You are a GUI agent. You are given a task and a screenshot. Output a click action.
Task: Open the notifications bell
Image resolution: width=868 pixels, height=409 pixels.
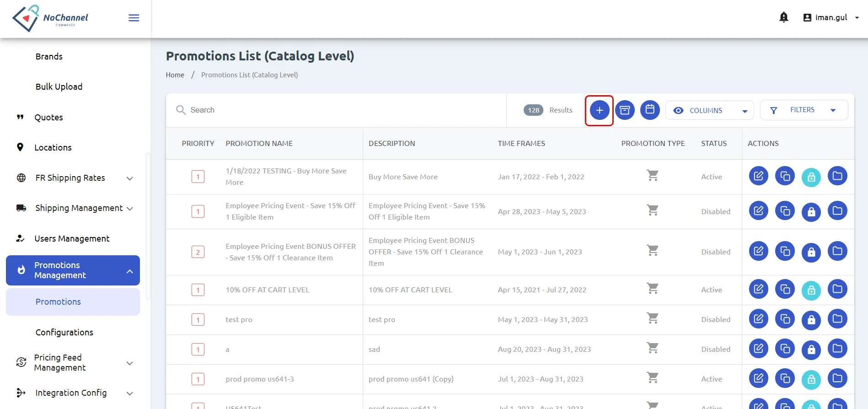[x=784, y=17]
